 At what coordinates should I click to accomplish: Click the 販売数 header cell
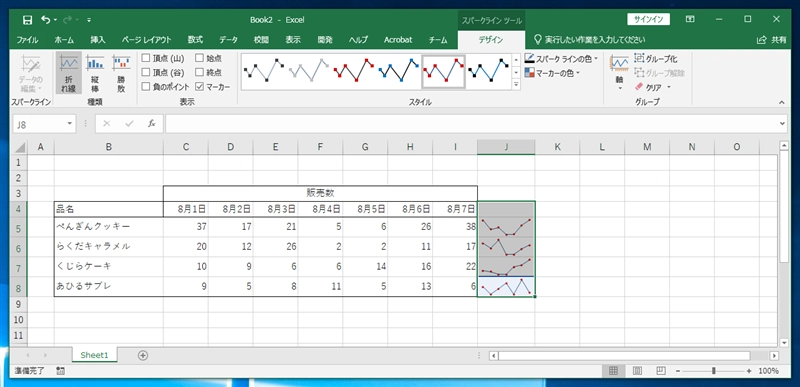click(320, 193)
